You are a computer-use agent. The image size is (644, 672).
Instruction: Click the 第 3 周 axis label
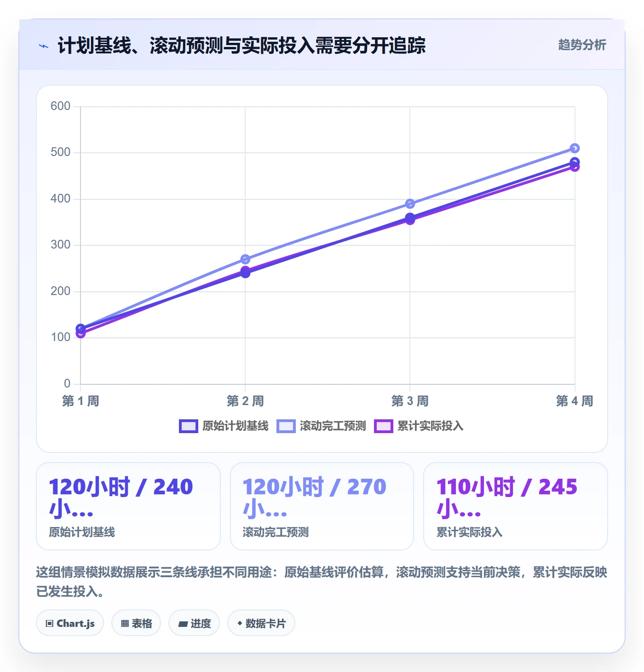tap(410, 401)
